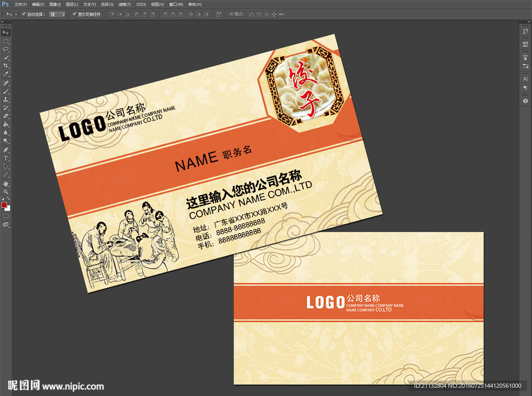Click the Ps application logo

[x=5, y=4]
